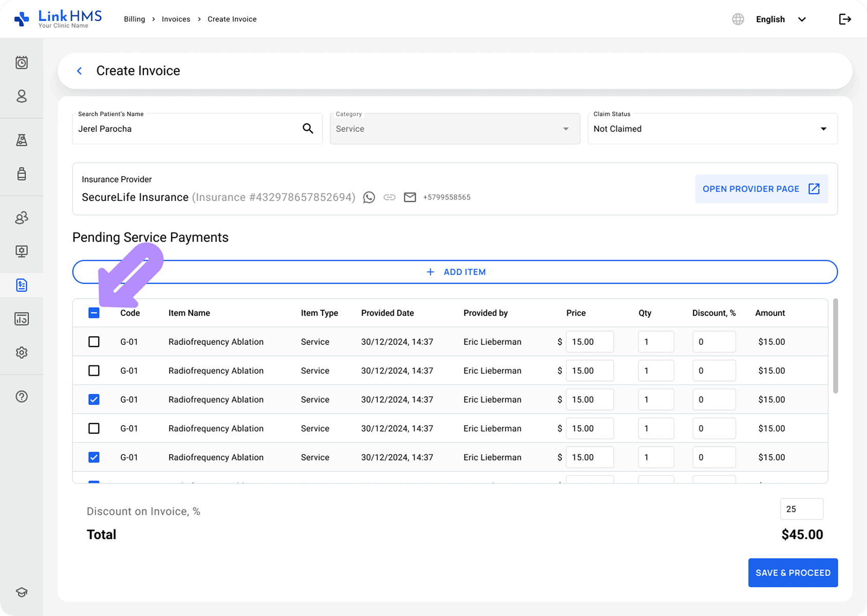Open the reports chart icon in sidebar

[22, 319]
